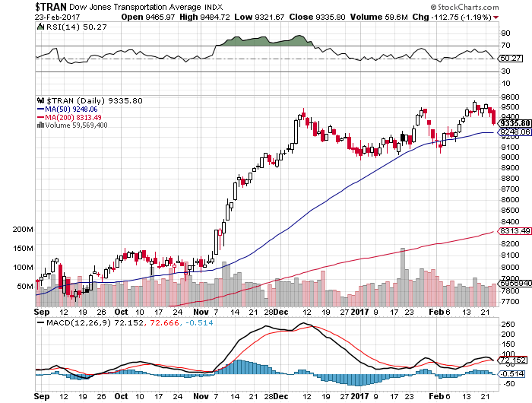Click the High 9484.72 value

click(205, 17)
